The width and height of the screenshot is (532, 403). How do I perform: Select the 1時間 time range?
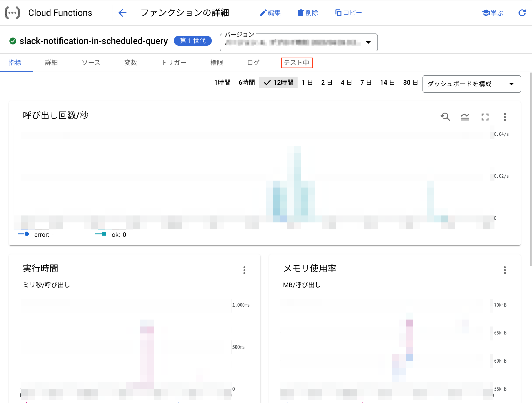pyautogui.click(x=222, y=82)
